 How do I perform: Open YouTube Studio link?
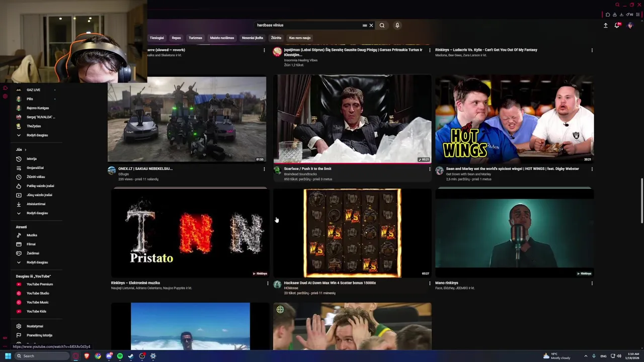point(35,294)
